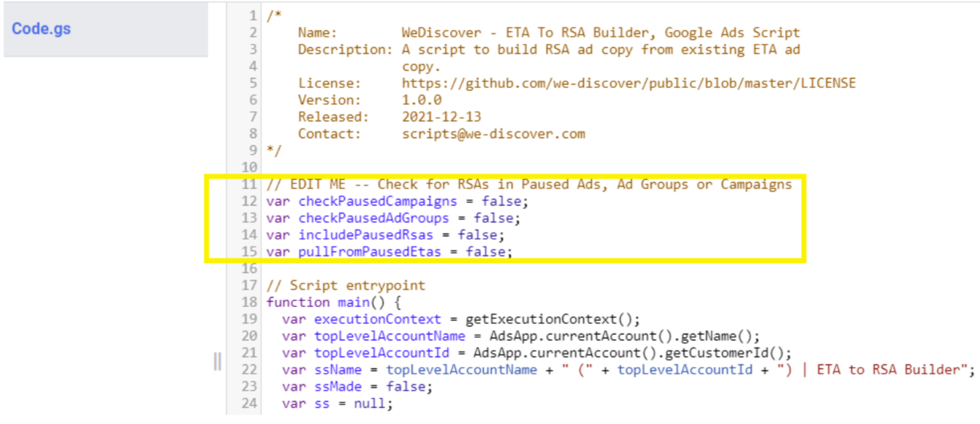Click the false value on line 15

(485, 252)
